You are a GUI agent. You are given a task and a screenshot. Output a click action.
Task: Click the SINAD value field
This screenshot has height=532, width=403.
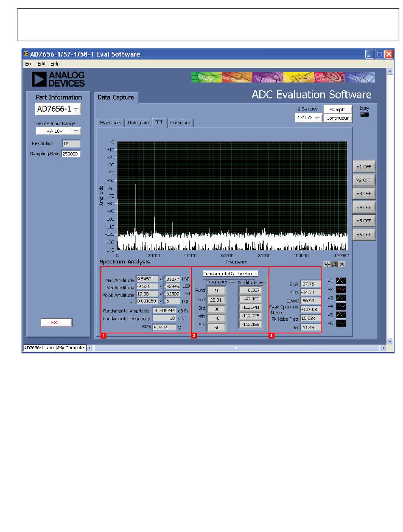311,300
